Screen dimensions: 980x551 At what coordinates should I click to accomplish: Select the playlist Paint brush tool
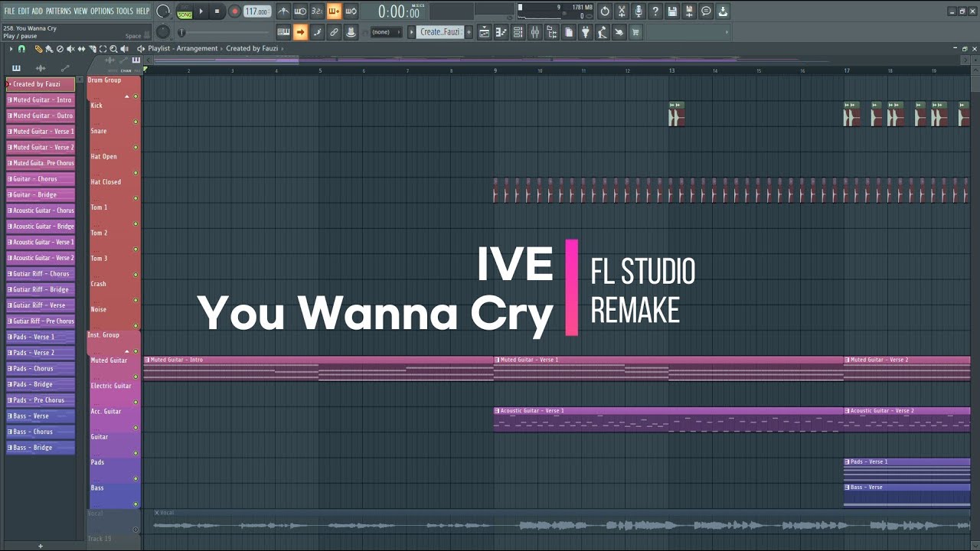click(x=49, y=49)
